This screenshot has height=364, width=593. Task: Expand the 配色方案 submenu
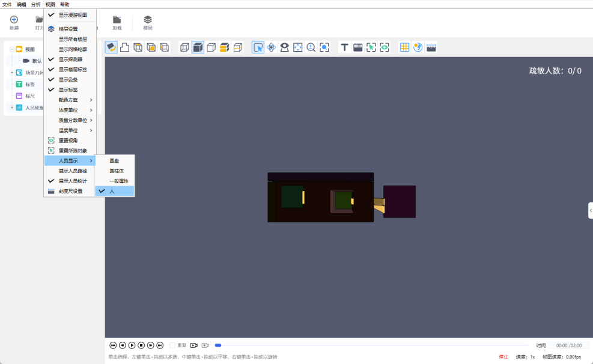point(70,100)
